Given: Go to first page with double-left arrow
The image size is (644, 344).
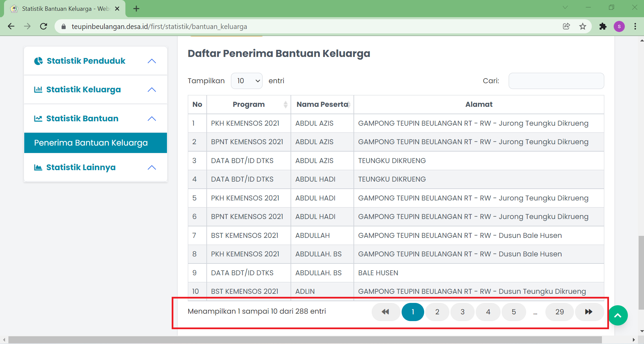Looking at the screenshot, I should [x=386, y=312].
